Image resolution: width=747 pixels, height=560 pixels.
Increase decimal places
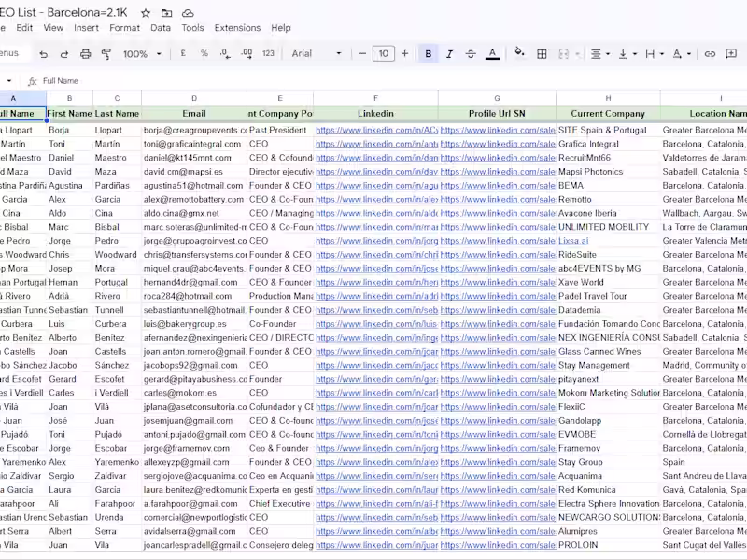pyautogui.click(x=247, y=53)
